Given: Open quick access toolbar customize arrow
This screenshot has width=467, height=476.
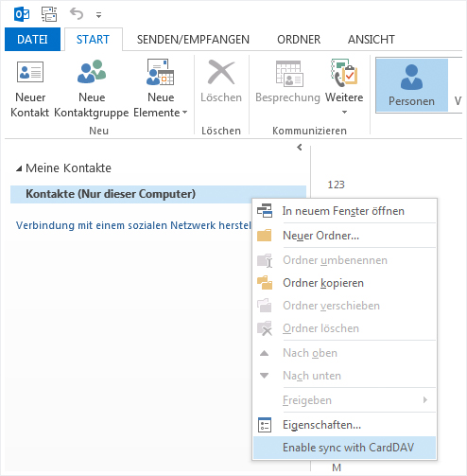Looking at the screenshot, I should 99,15.
